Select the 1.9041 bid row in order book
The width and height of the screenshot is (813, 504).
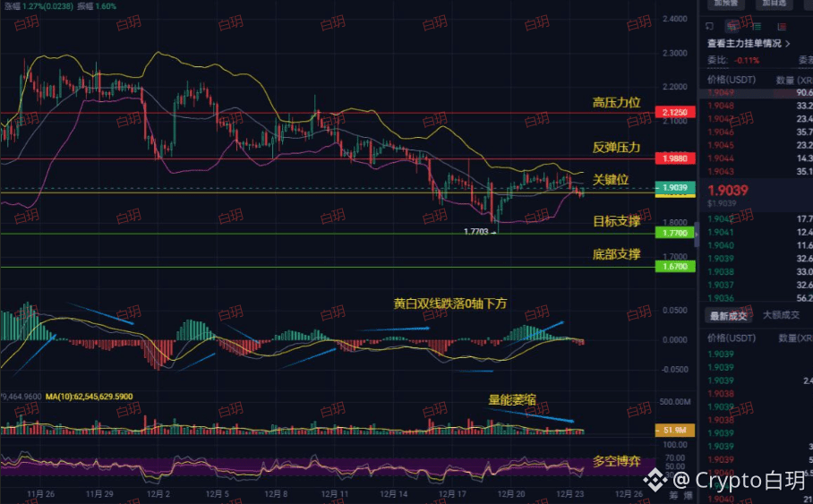coord(756,232)
